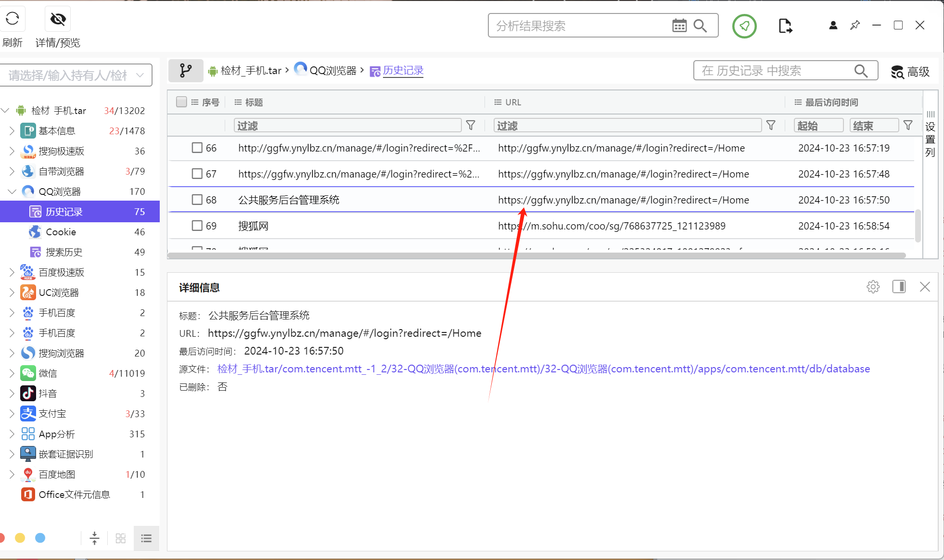Toggle the details/preview eye icon
Image resolution: width=944 pixels, height=560 pixels.
pos(58,19)
